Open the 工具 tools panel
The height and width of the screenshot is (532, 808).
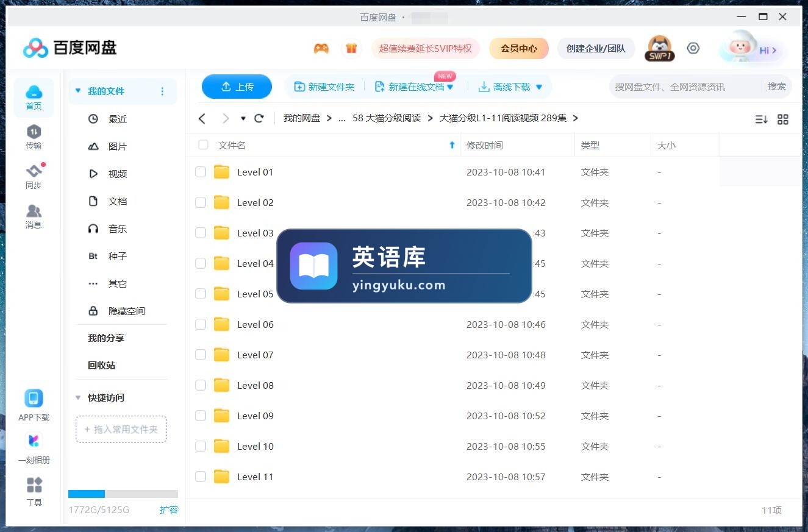pyautogui.click(x=34, y=491)
